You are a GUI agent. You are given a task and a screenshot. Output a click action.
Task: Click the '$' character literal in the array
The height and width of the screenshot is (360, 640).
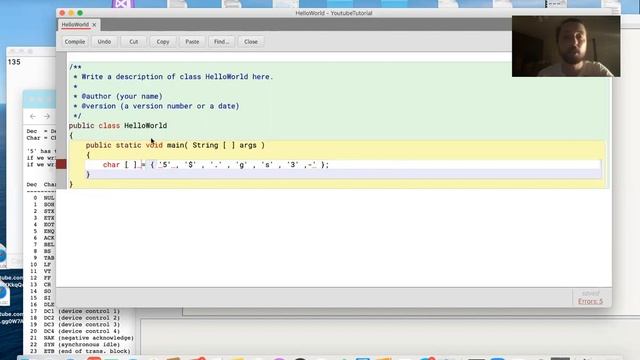click(190, 164)
